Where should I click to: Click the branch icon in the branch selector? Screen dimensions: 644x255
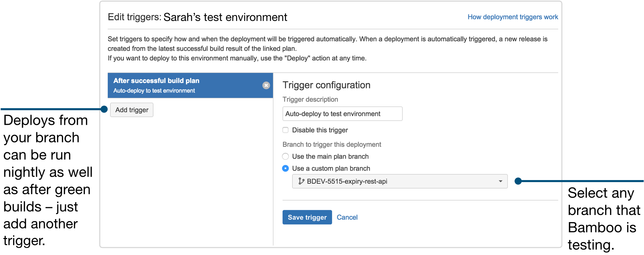click(301, 181)
